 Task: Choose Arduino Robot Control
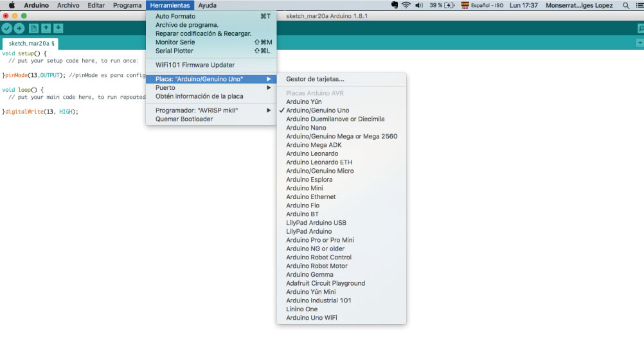(x=341, y=257)
